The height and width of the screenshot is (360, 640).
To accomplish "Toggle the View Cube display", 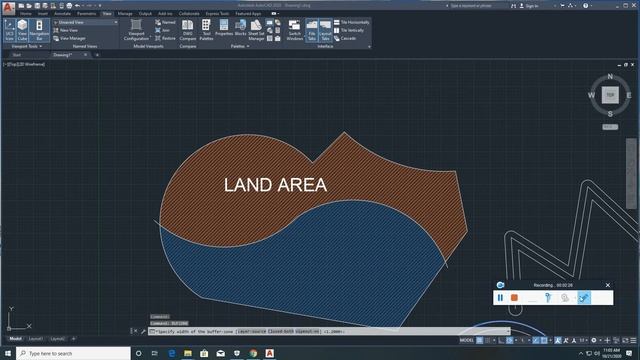I will point(22,30).
